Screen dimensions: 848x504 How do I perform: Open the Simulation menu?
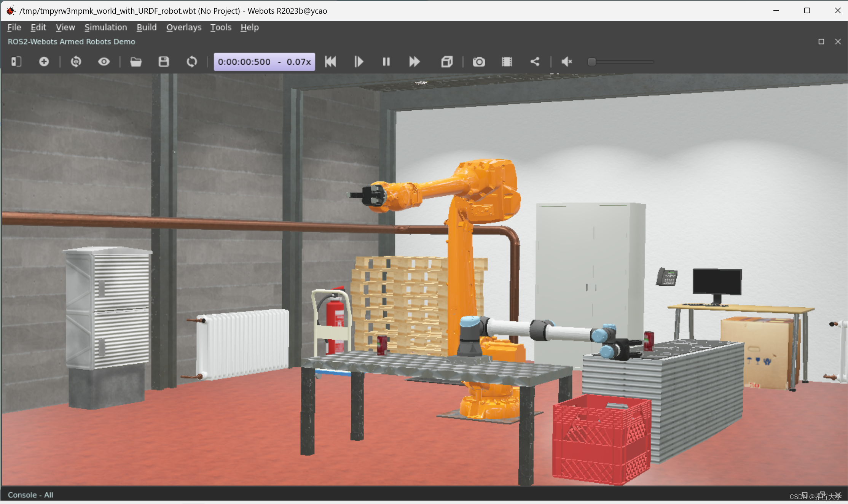click(x=105, y=27)
